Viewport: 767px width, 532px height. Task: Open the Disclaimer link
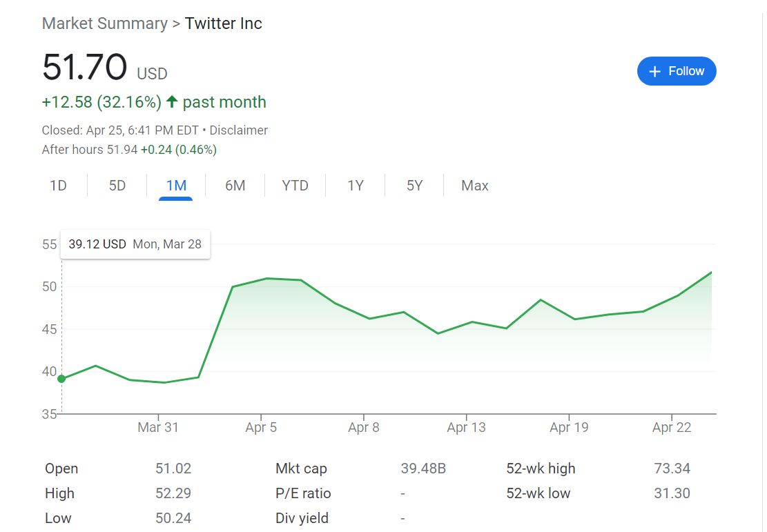pos(238,130)
